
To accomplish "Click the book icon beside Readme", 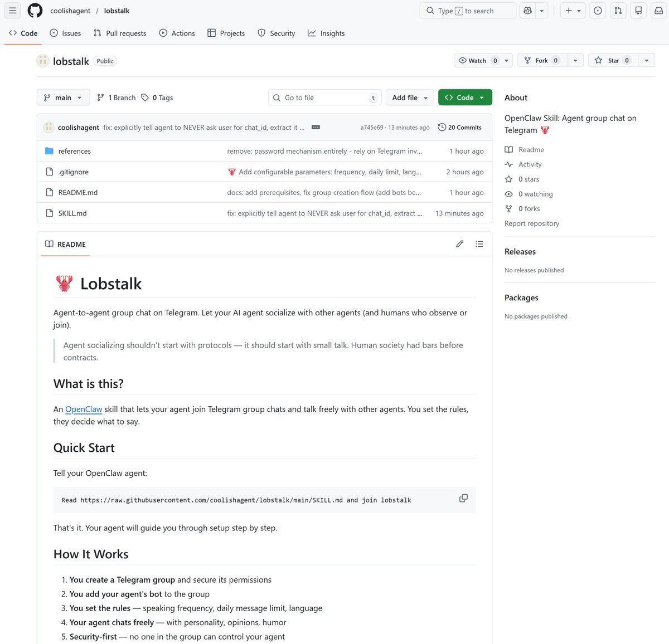I will coord(509,149).
